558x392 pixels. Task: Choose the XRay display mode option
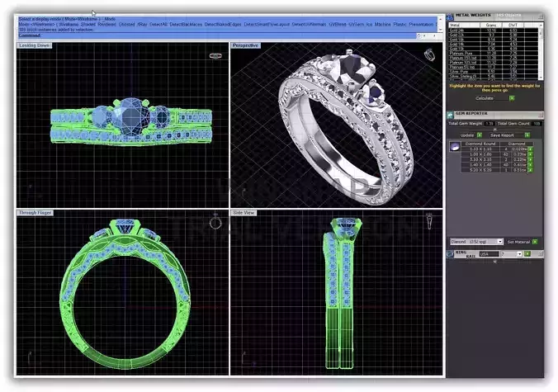pos(142,25)
